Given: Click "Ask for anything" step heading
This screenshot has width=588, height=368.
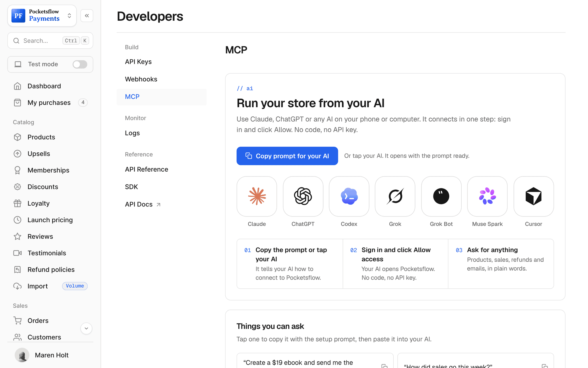Looking at the screenshot, I should [x=492, y=250].
